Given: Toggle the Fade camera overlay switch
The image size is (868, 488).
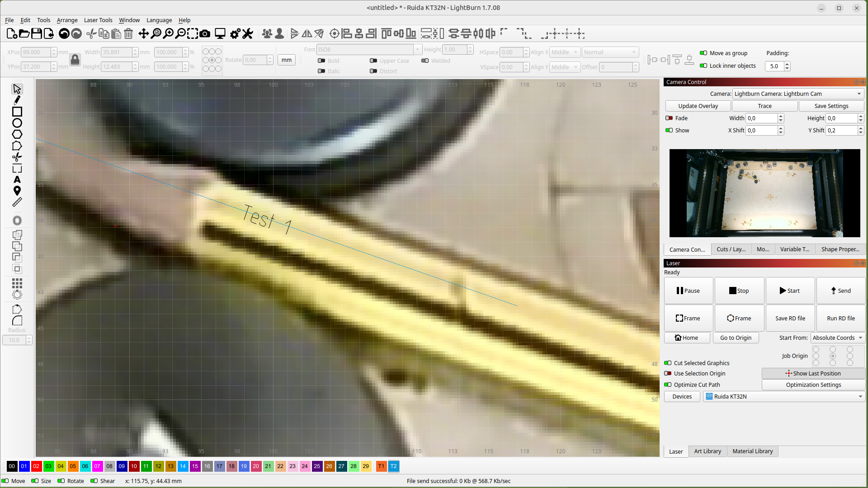Looking at the screenshot, I should tap(669, 118).
